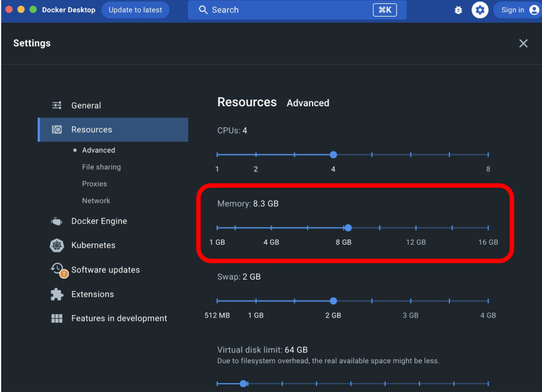This screenshot has height=392, width=542.
Task: Click the 'CPUs: 4' label
Action: pyautogui.click(x=232, y=131)
